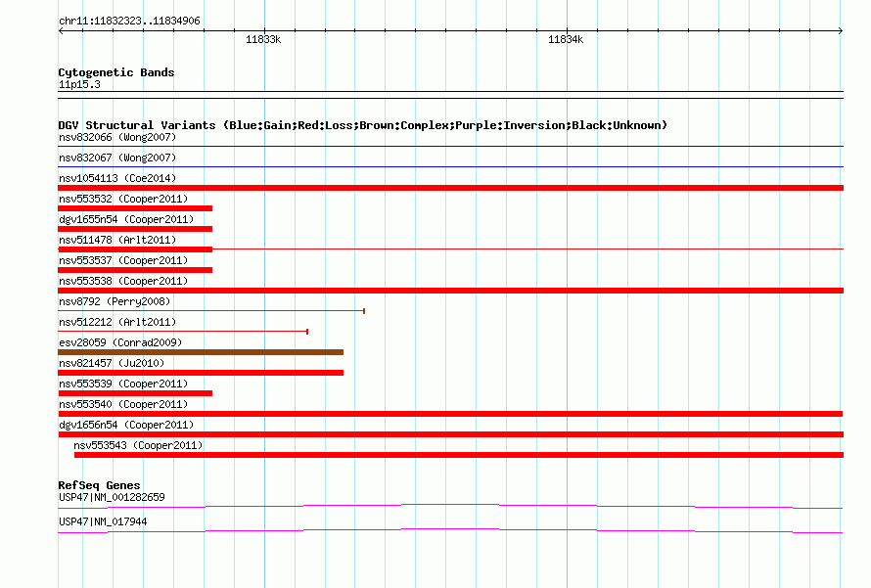Open the nsv553539 (Cooper2011) label
Screen dimensions: 871x588
(x=123, y=384)
